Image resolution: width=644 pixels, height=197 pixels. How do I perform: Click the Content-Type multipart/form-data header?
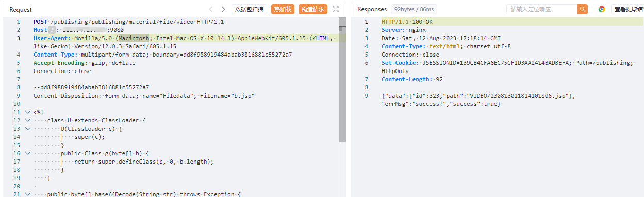pos(162,55)
